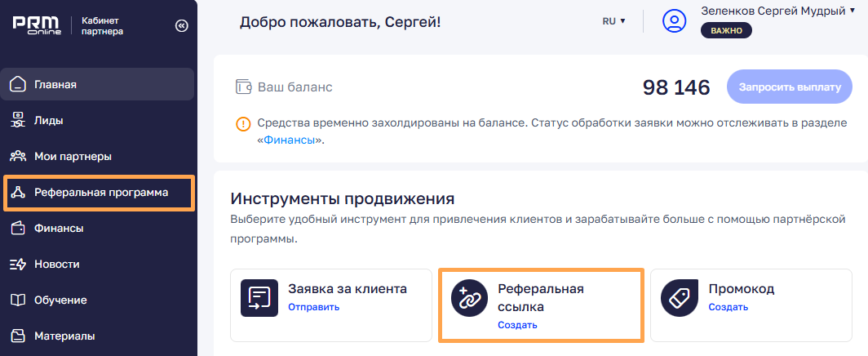Open Мои партнеры menu item
This screenshot has height=356, width=868.
pos(97,156)
